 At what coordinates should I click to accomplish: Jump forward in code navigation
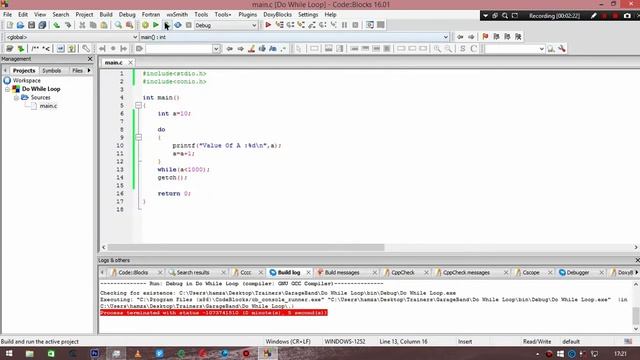pos(471,37)
